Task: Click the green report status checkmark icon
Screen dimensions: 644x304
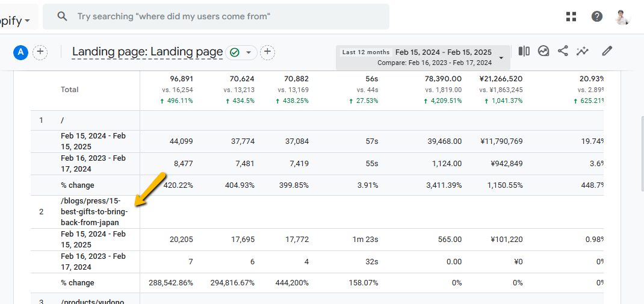Action: click(x=235, y=52)
